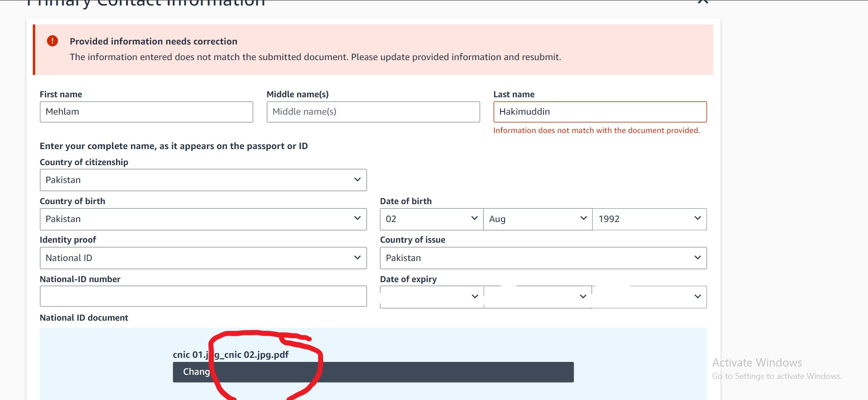
Task: Click the Country of citizenship chevron arrow
Action: point(357,180)
